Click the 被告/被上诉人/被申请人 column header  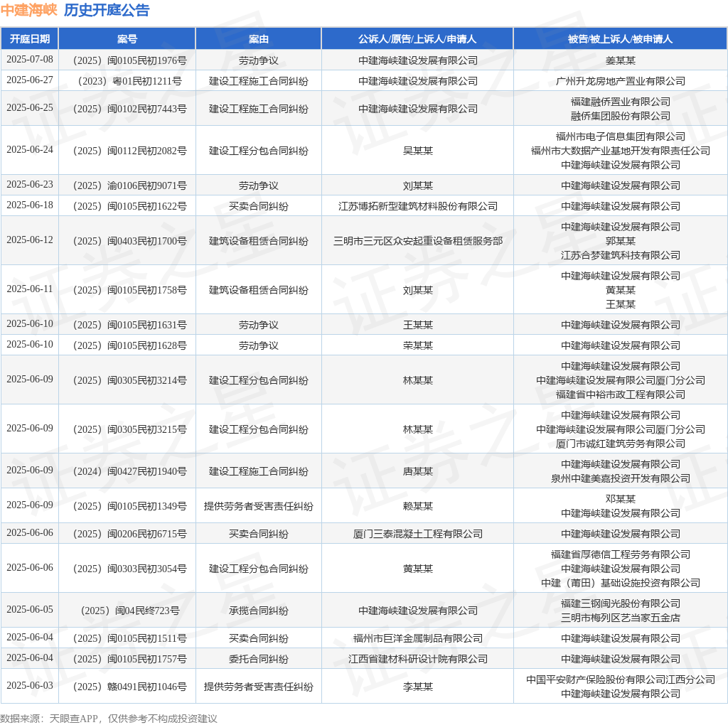pos(620,39)
